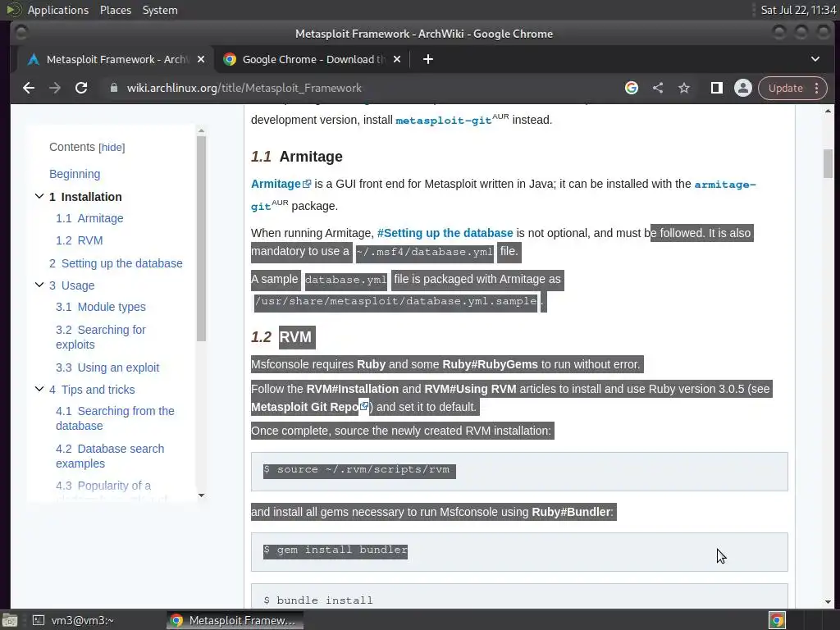Open the Chrome profile avatar
840x630 pixels.
coord(743,88)
